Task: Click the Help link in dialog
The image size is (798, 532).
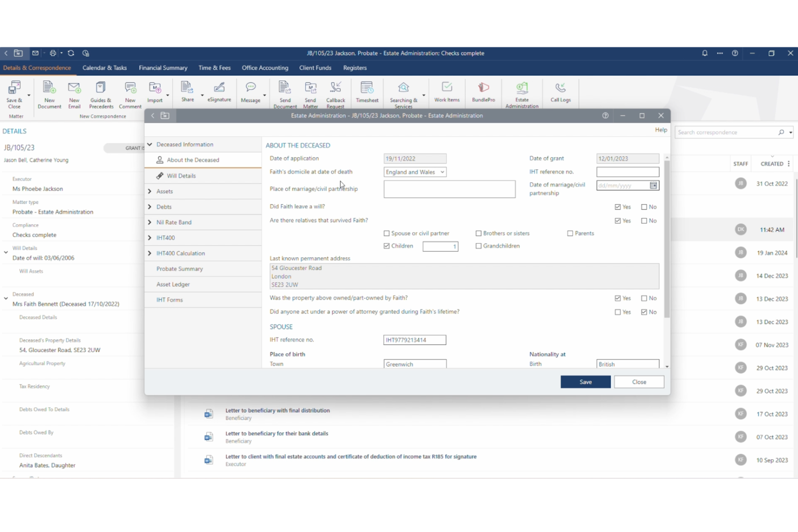Action: (661, 130)
